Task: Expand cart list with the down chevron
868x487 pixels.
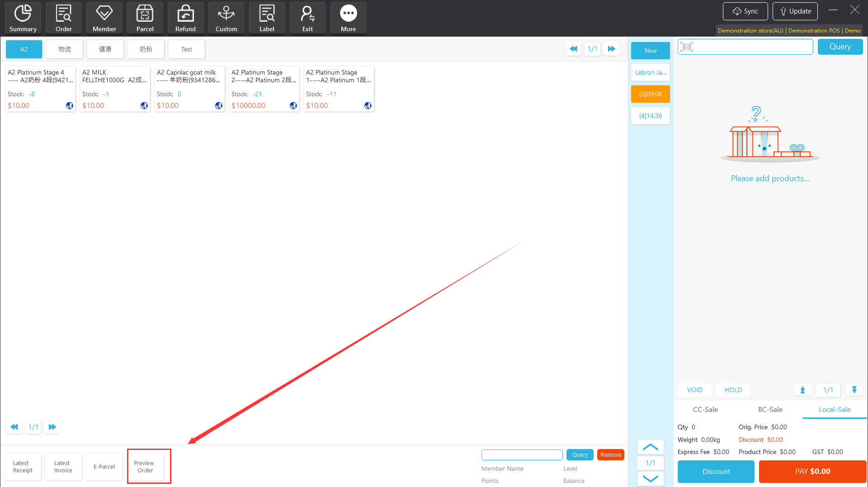Action: pyautogui.click(x=650, y=478)
